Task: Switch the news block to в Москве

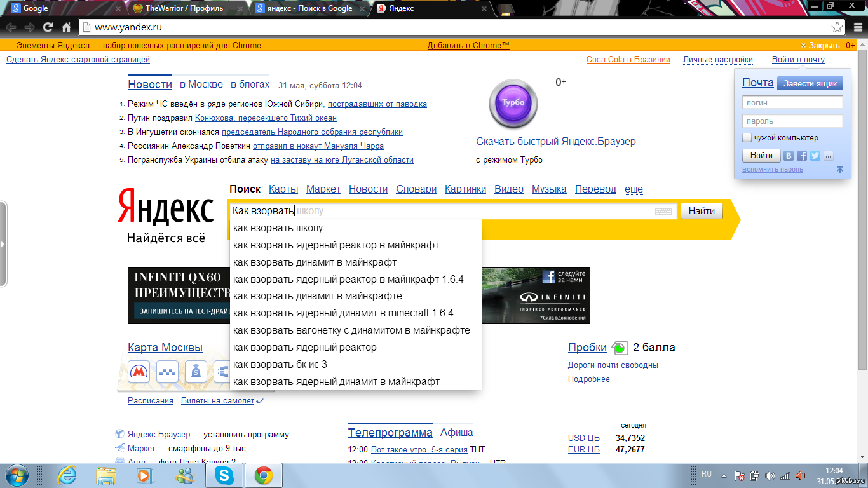Action: coord(201,85)
